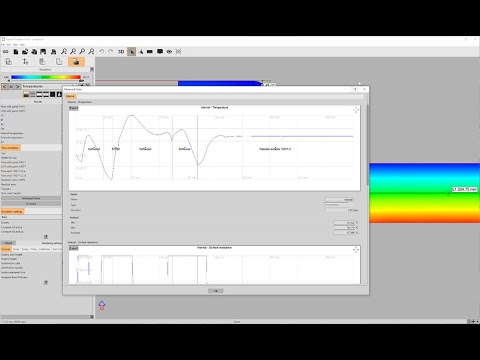Viewport: 480px width, 360px height.
Task: Click the collapse icon below Compute settings
Action: 46,237
